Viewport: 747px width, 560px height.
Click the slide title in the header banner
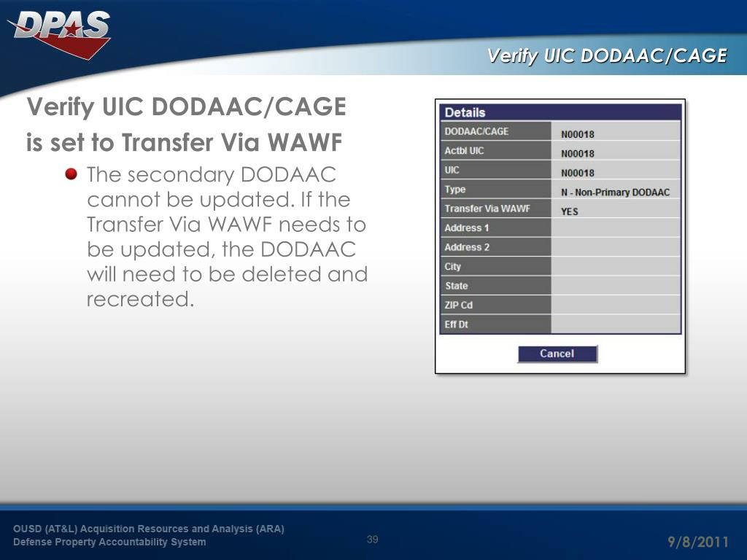point(607,55)
